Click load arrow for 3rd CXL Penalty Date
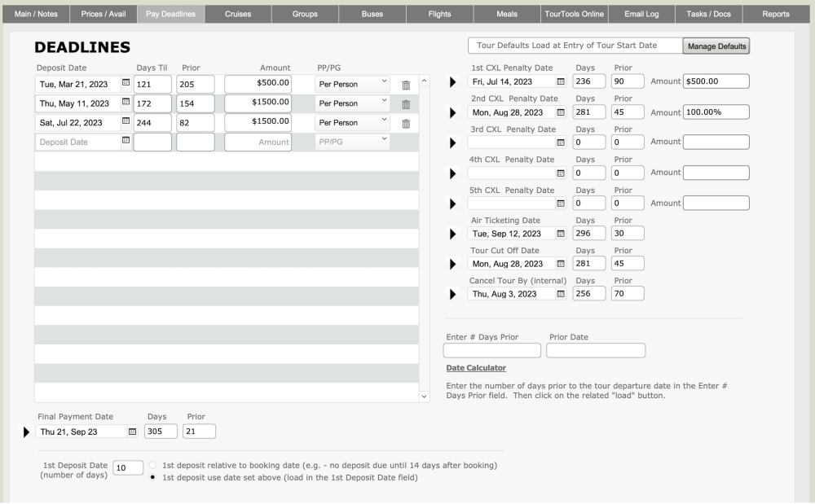The width and height of the screenshot is (815, 504). [x=452, y=142]
